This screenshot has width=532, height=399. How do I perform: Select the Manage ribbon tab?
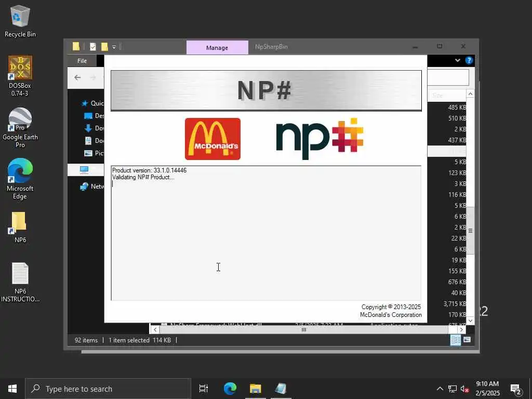(217, 48)
